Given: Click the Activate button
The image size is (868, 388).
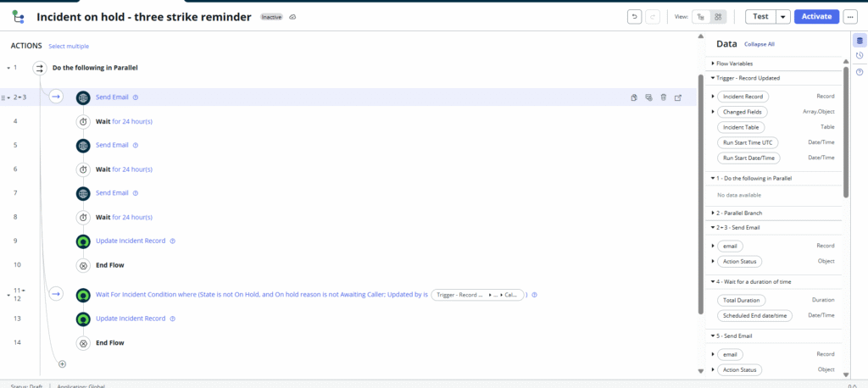Looking at the screenshot, I should coord(816,16).
